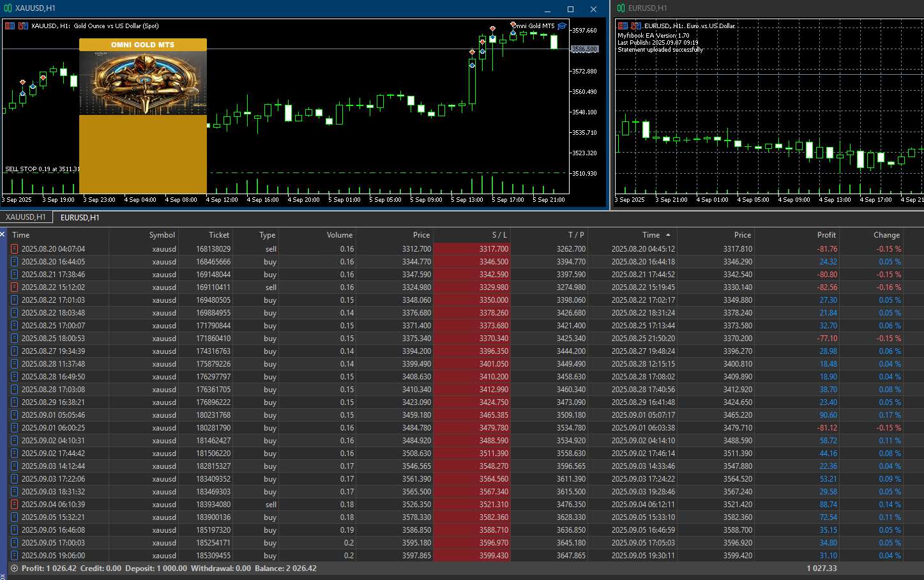Click the Expert Advisor hat icon next to Omni Gold MT5
The width and height of the screenshot is (924, 580).
coord(562,26)
